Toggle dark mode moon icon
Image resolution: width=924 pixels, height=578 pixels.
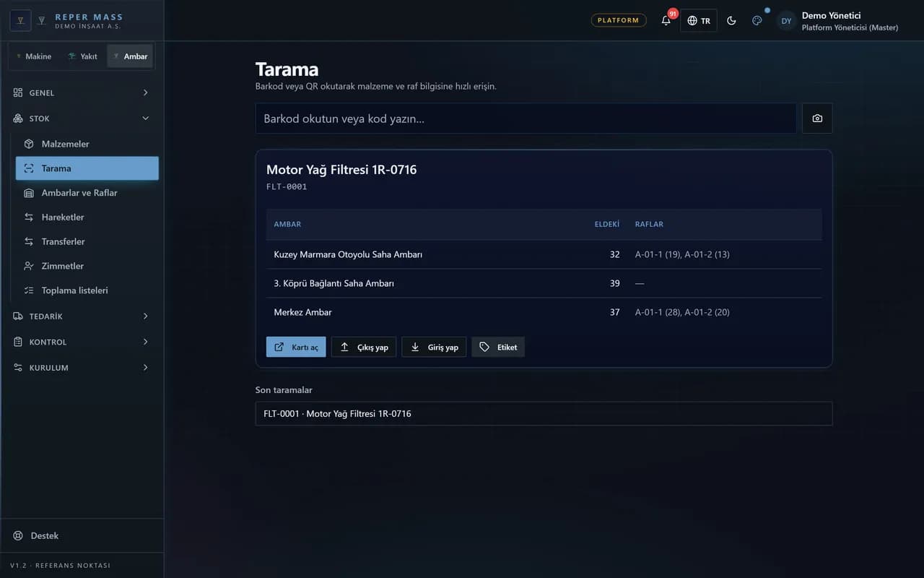tap(731, 20)
